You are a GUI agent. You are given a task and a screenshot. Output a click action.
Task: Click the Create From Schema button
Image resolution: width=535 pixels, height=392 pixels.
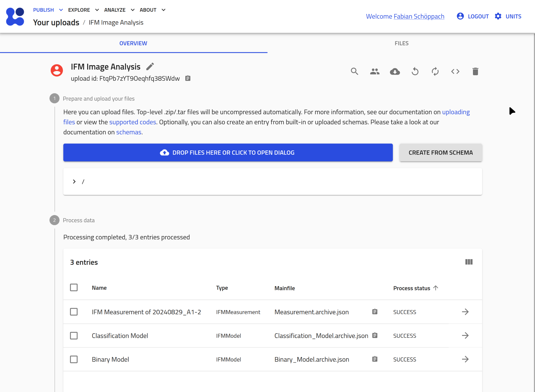[441, 153]
